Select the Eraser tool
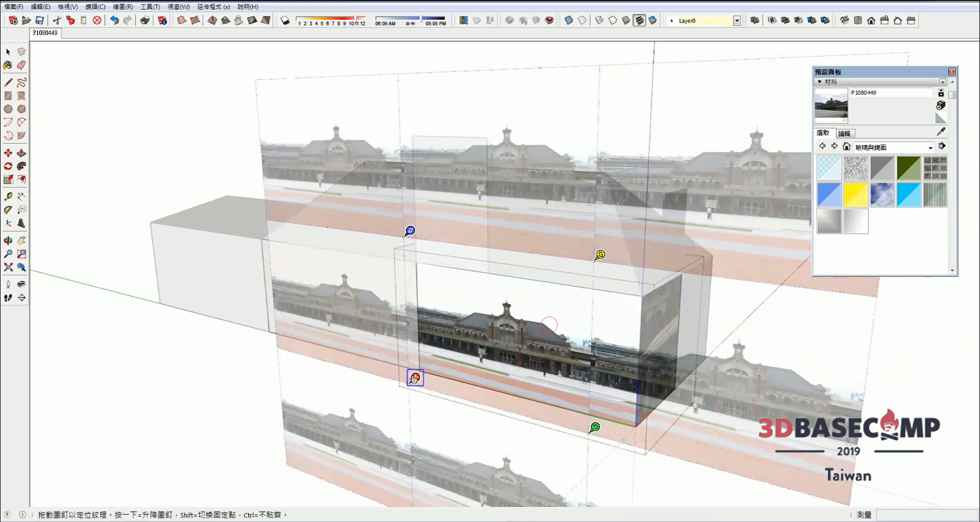The image size is (980, 522). [21, 65]
